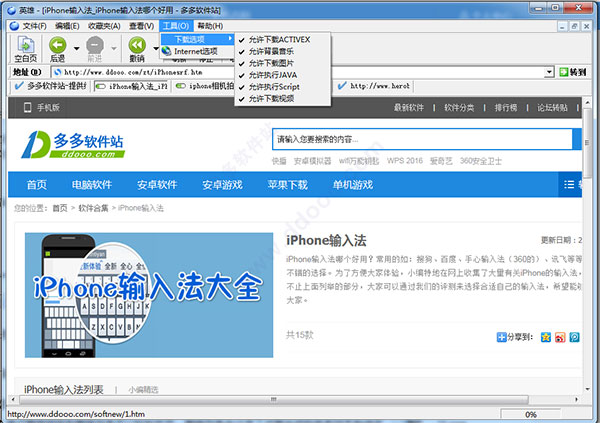Toggle 允许背景音乐 option
This screenshot has width=600, height=423.
coord(282,51)
